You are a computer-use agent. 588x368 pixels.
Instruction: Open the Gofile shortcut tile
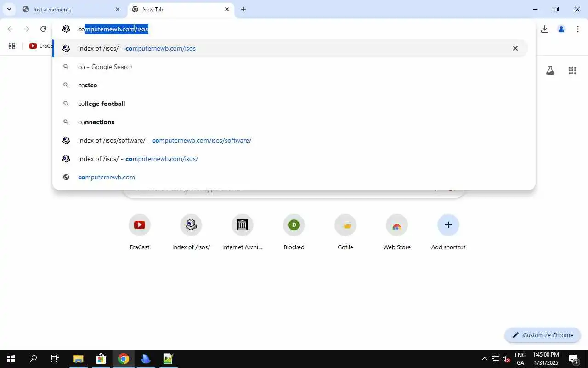click(x=345, y=232)
